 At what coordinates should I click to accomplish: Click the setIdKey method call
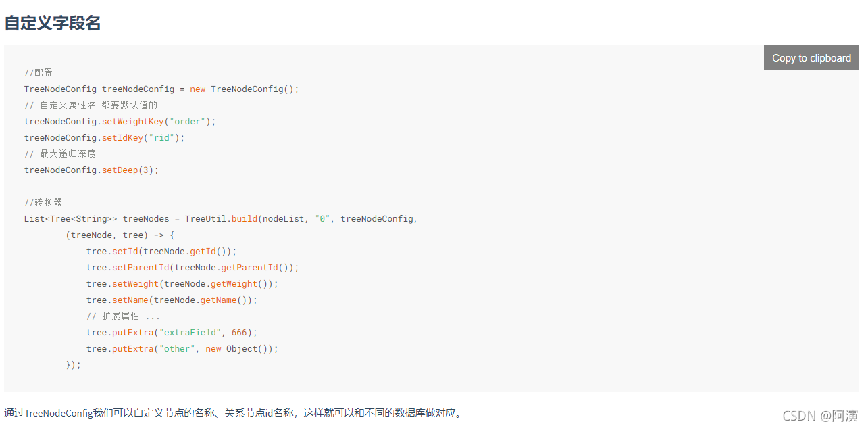point(123,137)
